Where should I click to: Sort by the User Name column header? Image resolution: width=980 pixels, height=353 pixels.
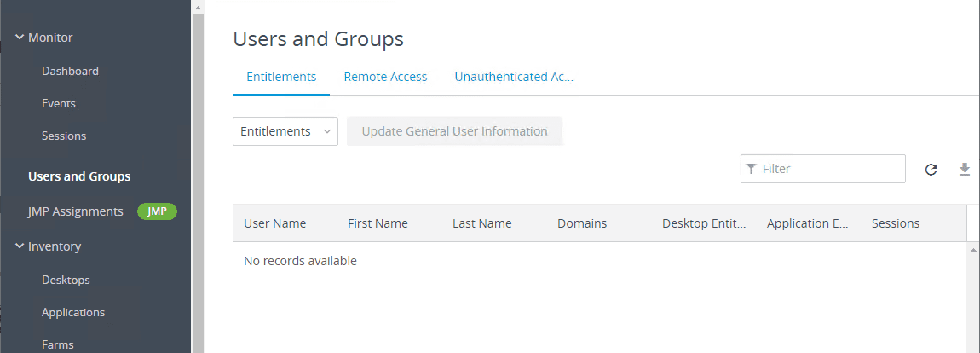274,223
